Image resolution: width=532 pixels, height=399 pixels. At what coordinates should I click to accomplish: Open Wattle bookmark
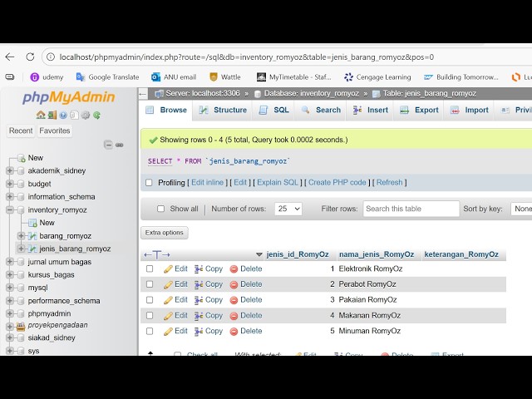coord(225,77)
